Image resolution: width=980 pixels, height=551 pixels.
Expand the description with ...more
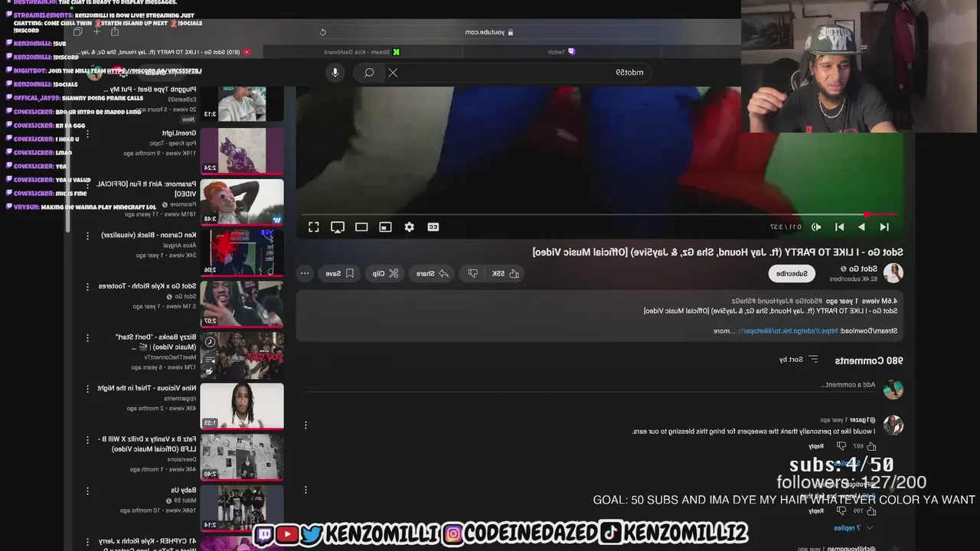point(724,331)
